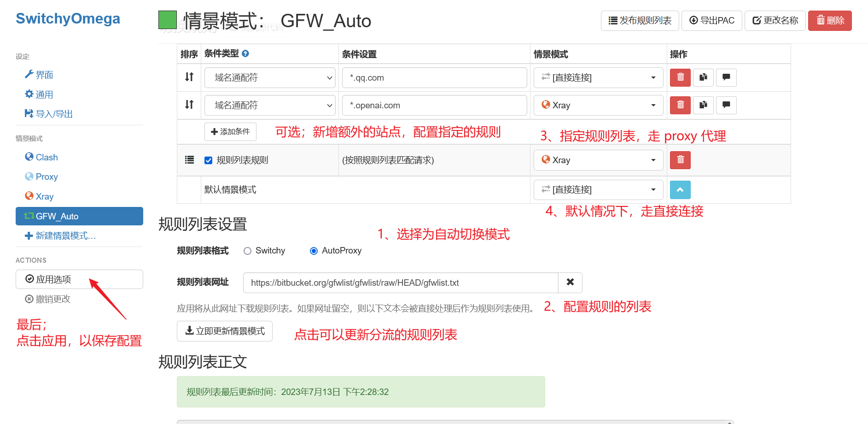
Task: Clear the rule list URL with the X icon
Action: coord(570,283)
